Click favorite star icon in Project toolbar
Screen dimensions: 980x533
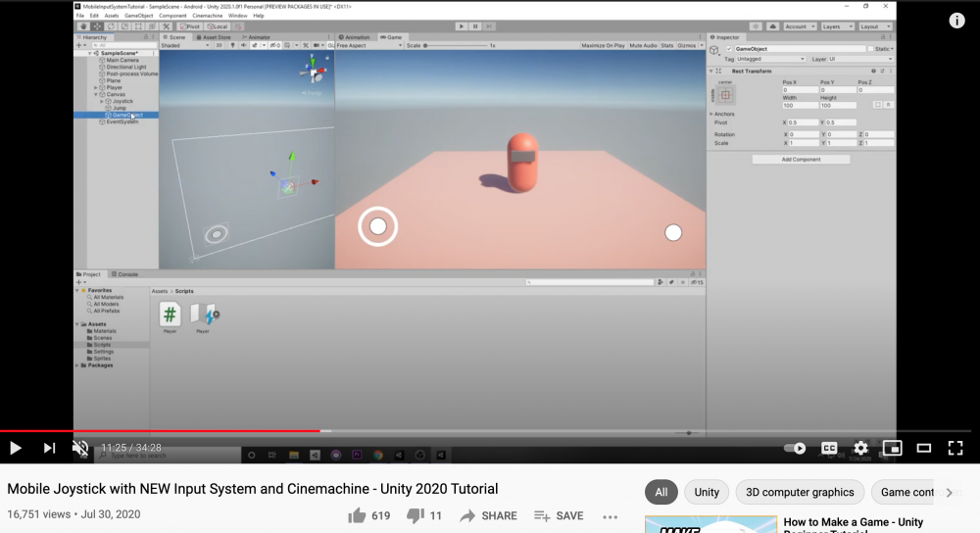point(682,282)
